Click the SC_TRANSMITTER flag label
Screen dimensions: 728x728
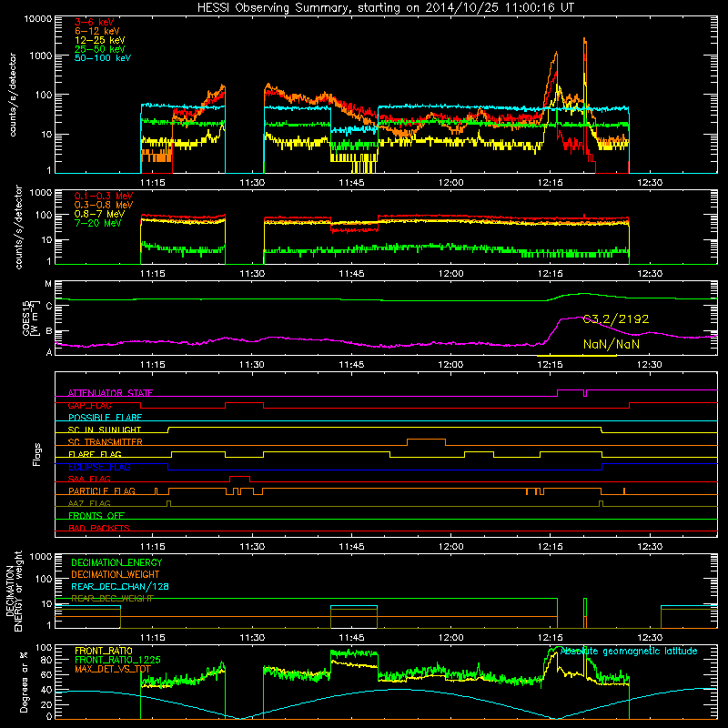pyautogui.click(x=106, y=442)
